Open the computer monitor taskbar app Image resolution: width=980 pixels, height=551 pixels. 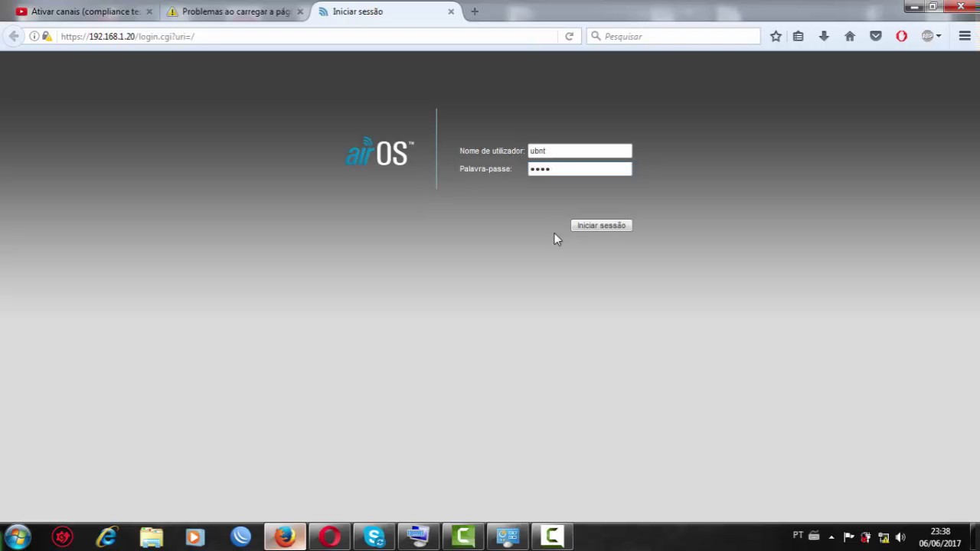point(418,536)
